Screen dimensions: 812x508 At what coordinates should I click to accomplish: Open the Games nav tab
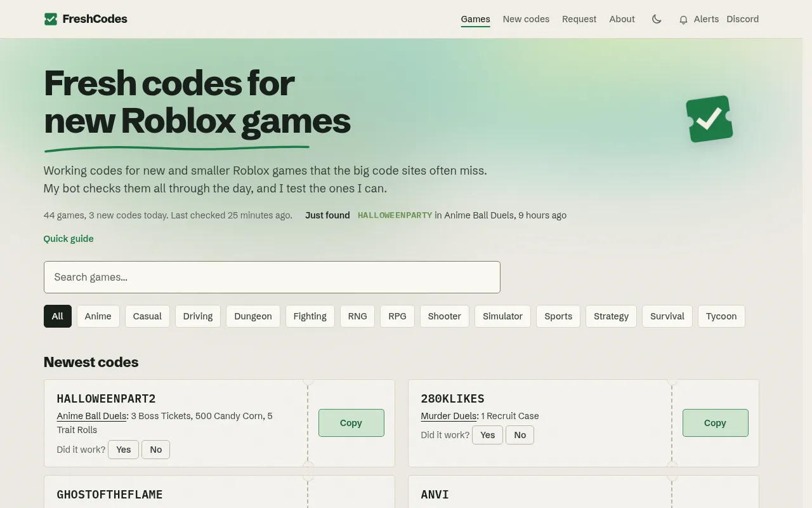[475, 19]
